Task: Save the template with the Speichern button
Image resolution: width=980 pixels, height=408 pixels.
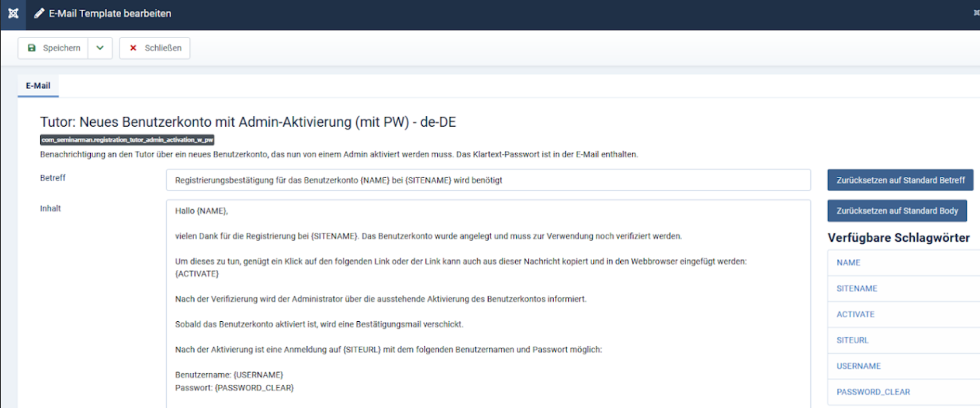Action: pyautogui.click(x=54, y=48)
